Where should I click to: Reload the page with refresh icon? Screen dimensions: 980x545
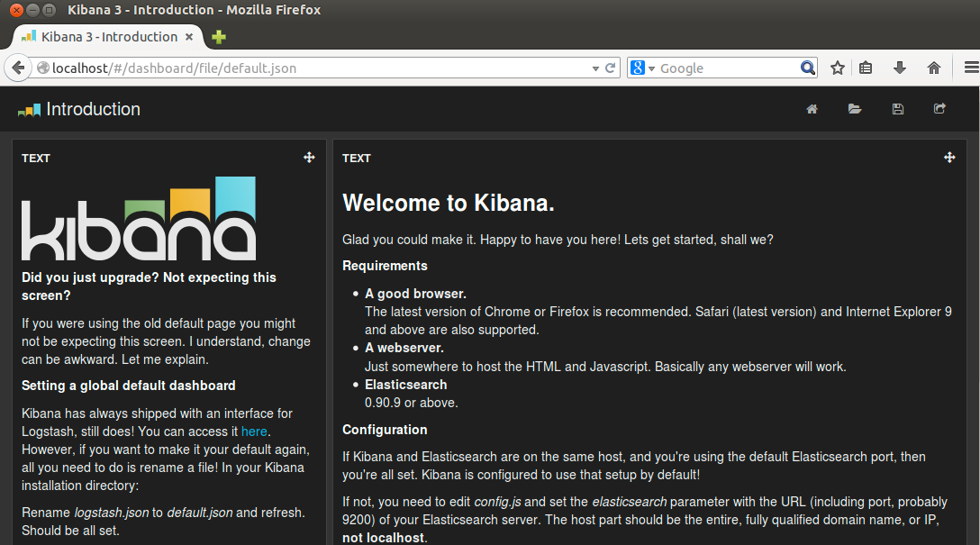[611, 68]
